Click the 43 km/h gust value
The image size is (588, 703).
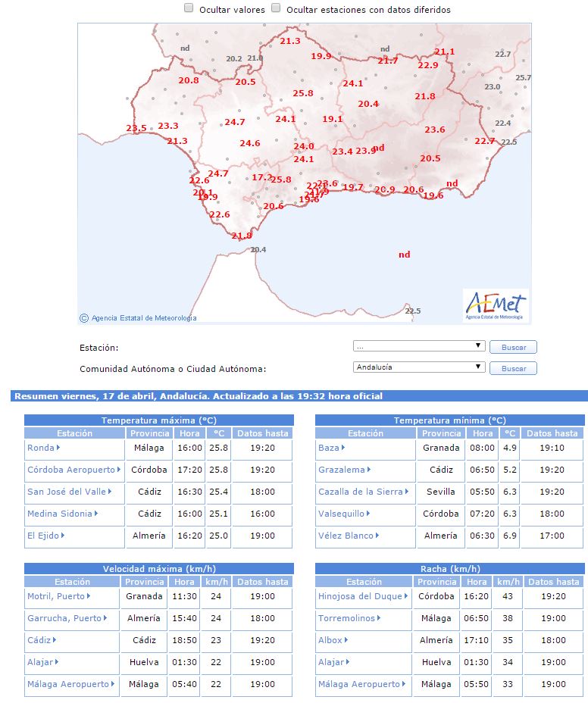click(508, 596)
